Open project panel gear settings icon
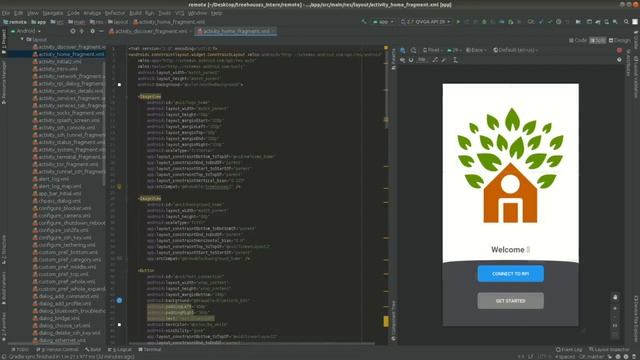This screenshot has height=360, width=640. coord(93,31)
